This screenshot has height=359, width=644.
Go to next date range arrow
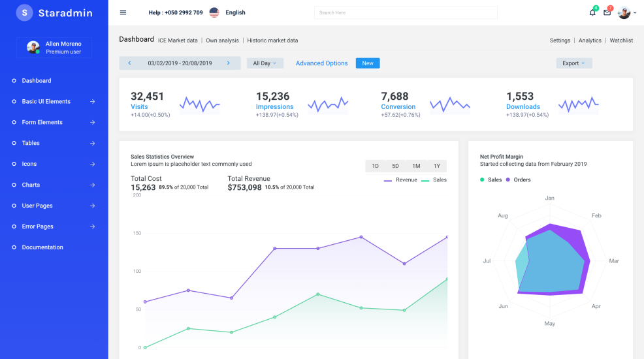click(x=228, y=63)
